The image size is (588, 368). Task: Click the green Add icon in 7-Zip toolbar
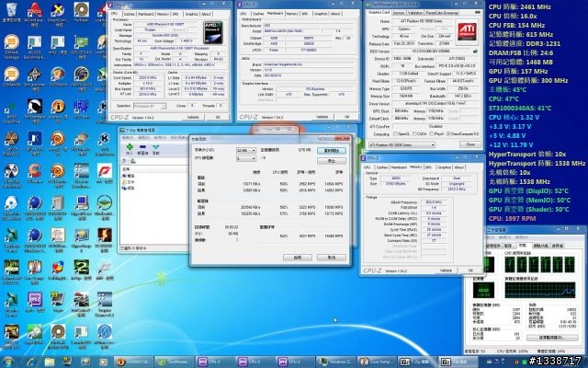130,147
